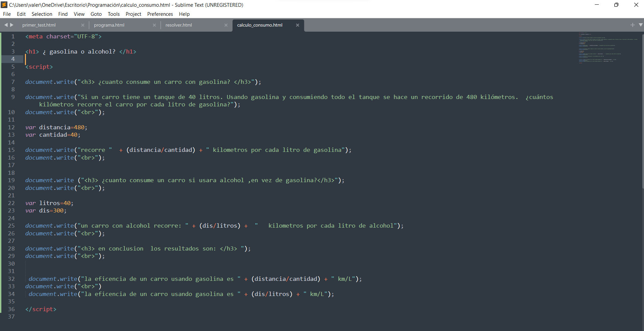Restore down the Sublime Text window
Viewport: 644px width, 331px height.
click(x=616, y=5)
